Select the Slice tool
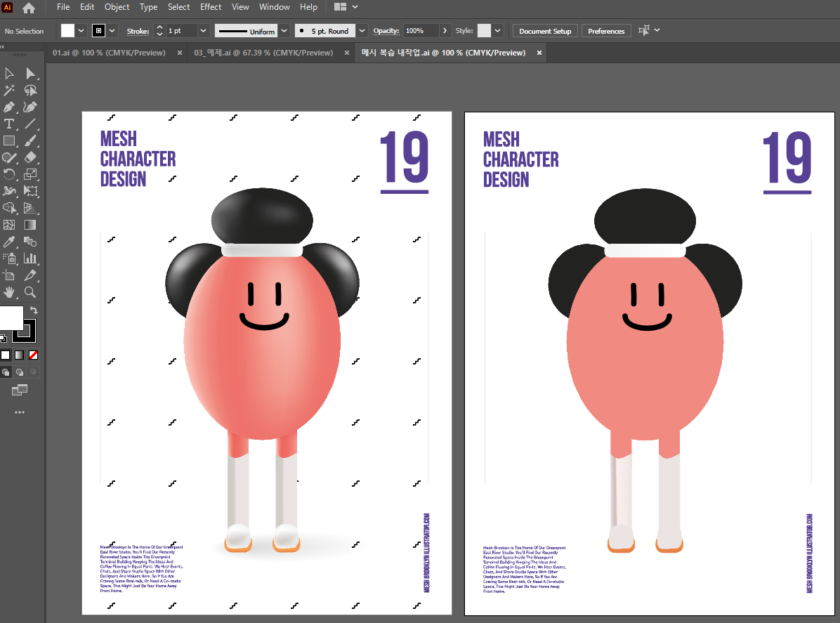 [x=30, y=275]
